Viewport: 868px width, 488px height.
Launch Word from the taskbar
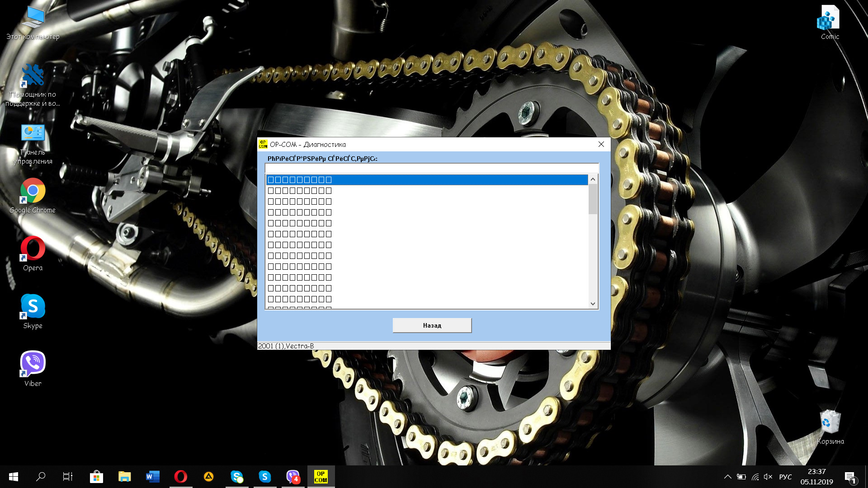[153, 477]
